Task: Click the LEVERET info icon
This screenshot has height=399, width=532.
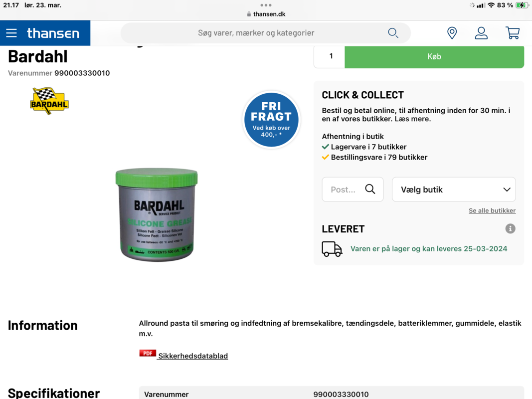Action: 510,229
